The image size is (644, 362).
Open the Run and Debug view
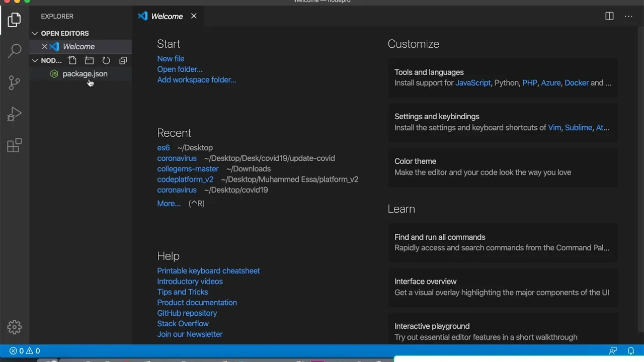pyautogui.click(x=14, y=114)
